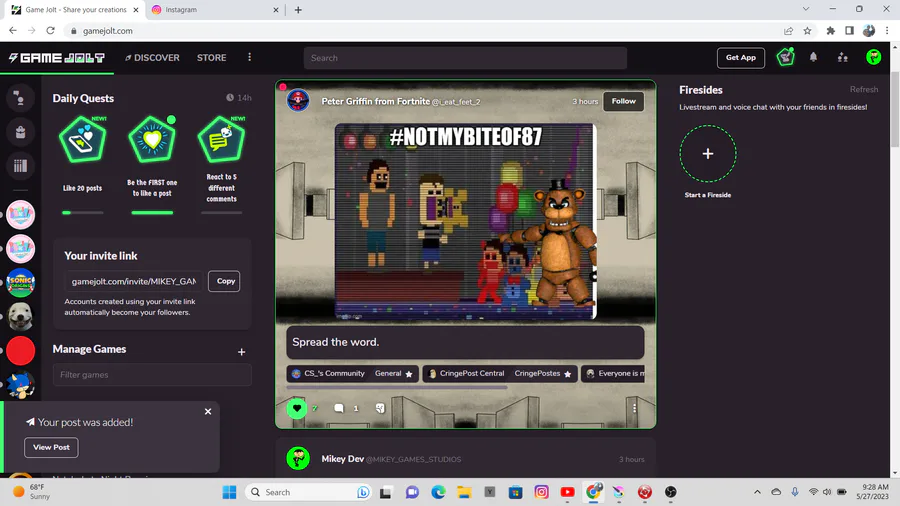
Task: Open Mikey Dev profile name
Action: [343, 459]
